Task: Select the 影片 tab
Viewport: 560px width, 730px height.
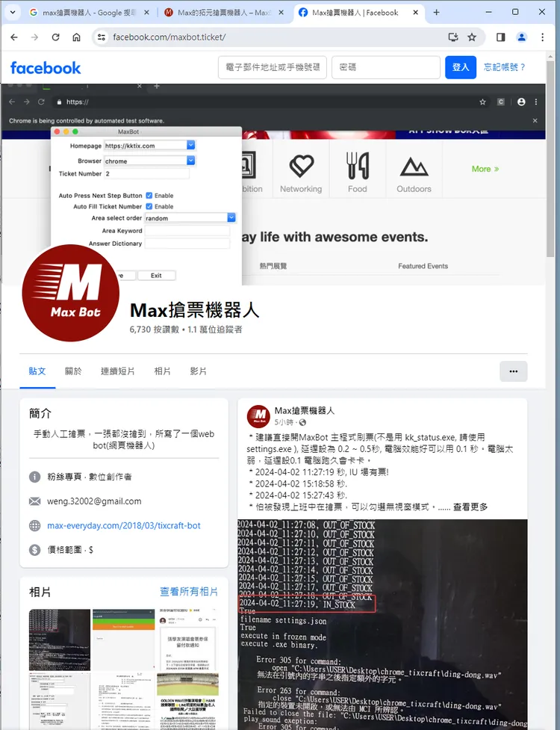Action: (198, 371)
